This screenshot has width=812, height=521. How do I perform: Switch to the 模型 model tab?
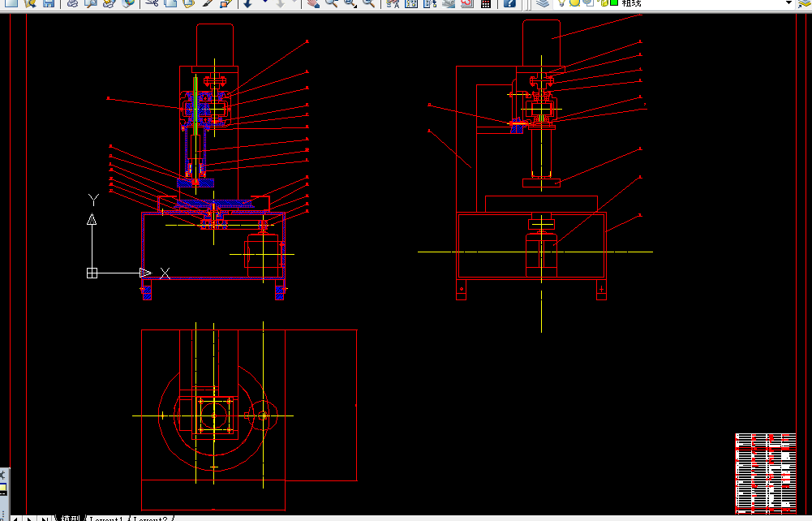pos(70,518)
